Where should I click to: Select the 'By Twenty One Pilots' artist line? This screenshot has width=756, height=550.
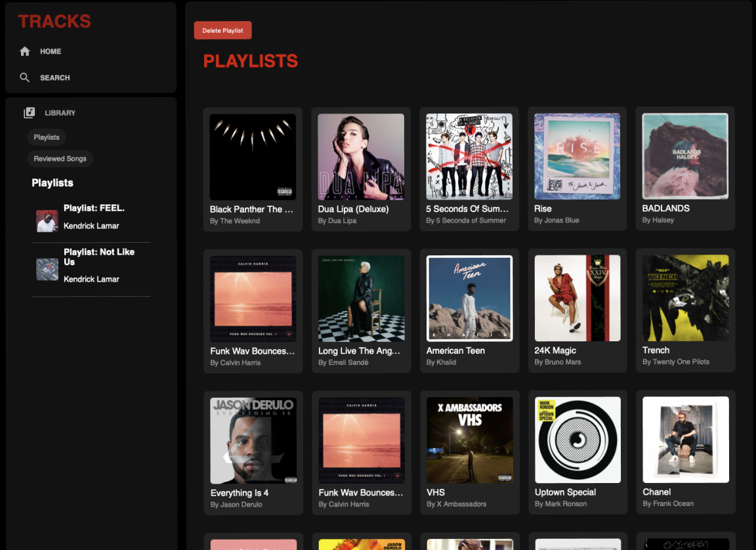(x=676, y=362)
